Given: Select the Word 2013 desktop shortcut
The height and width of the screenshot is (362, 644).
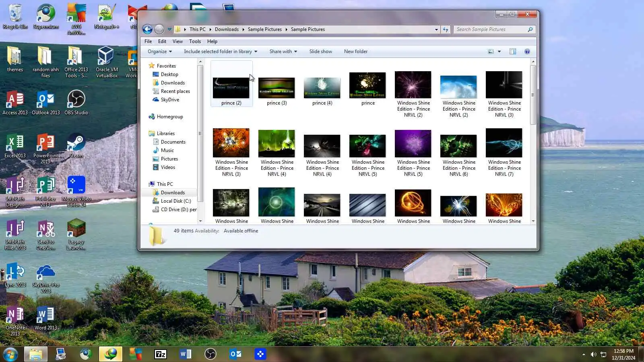Looking at the screenshot, I should (x=46, y=318).
